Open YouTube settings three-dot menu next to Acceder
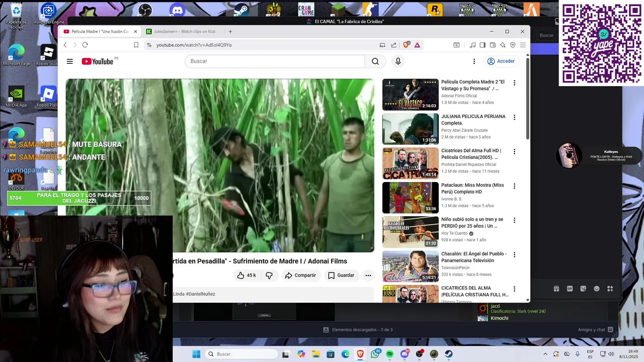 pos(474,61)
